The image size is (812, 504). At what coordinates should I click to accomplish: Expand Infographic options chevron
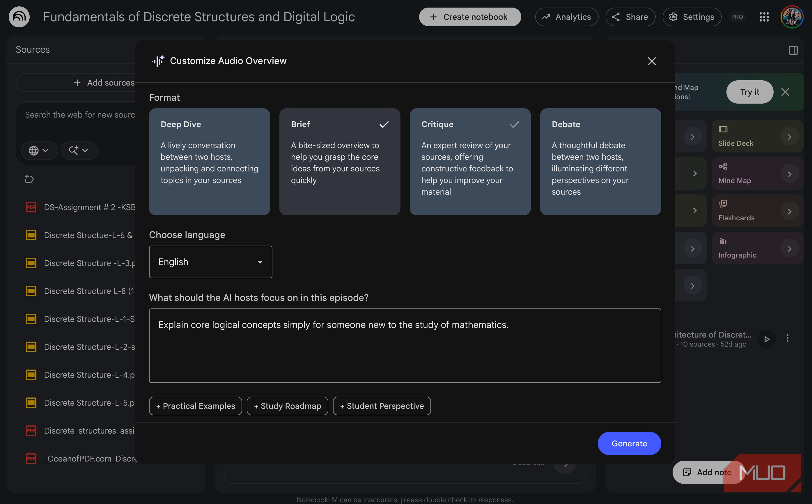tap(789, 249)
